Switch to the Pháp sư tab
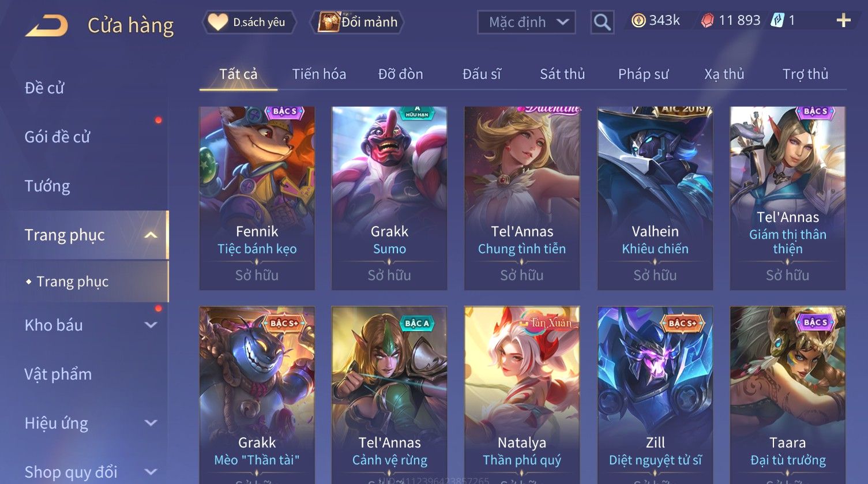868x484 pixels. pyautogui.click(x=643, y=74)
